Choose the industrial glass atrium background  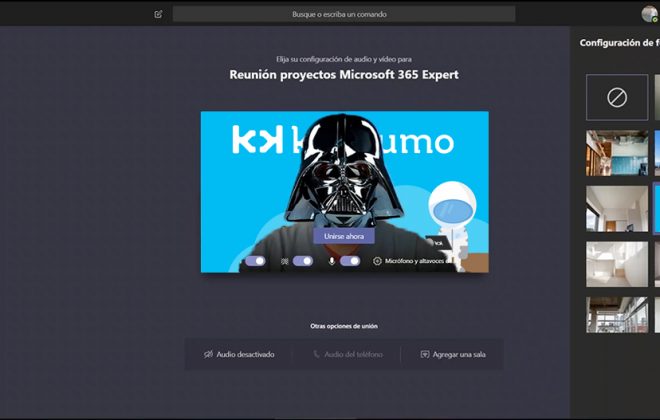[617, 315]
